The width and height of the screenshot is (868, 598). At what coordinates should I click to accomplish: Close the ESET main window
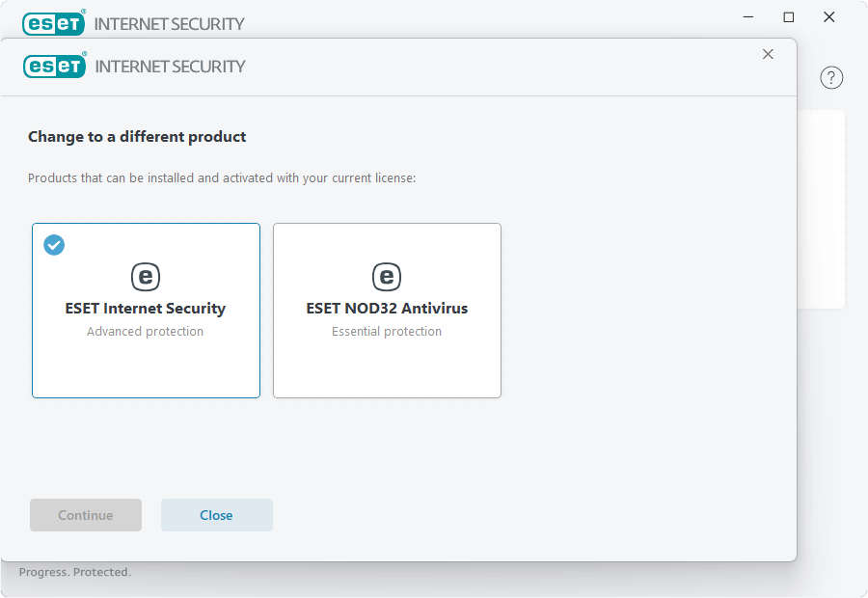tap(829, 17)
